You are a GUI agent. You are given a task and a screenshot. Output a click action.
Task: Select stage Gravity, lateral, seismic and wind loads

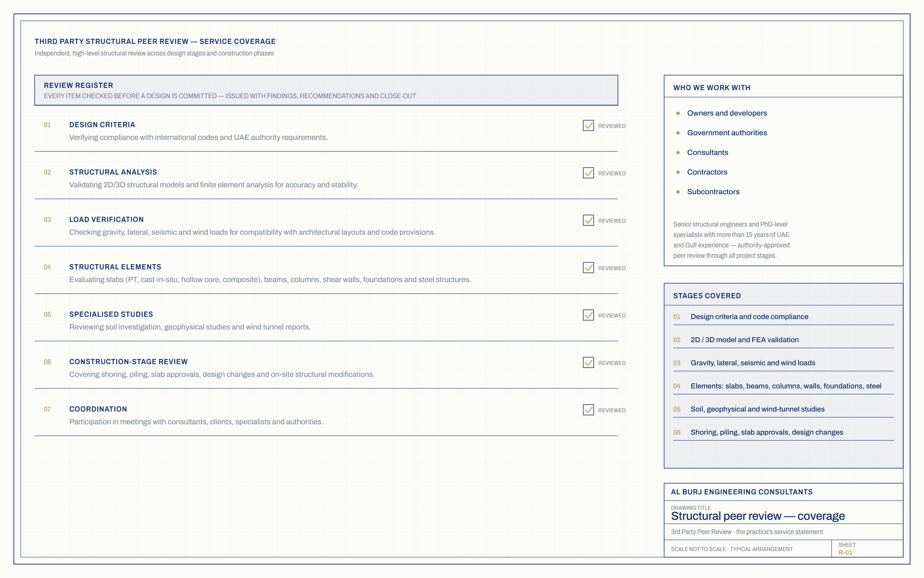pyautogui.click(x=753, y=363)
